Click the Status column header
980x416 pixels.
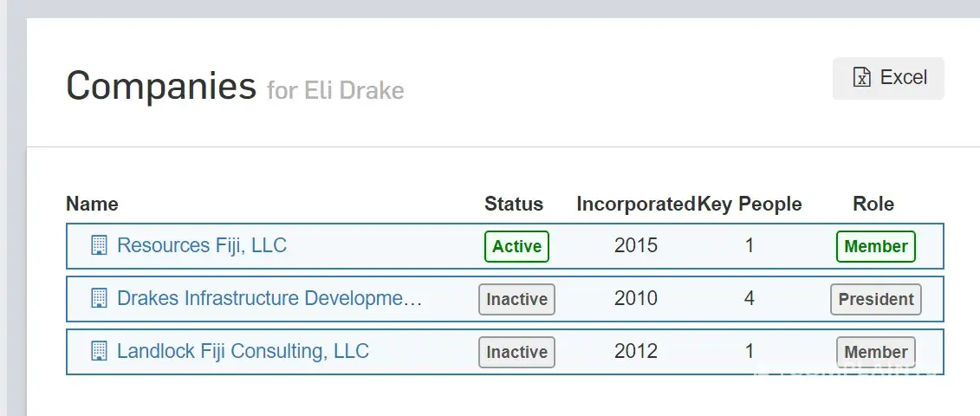(514, 205)
